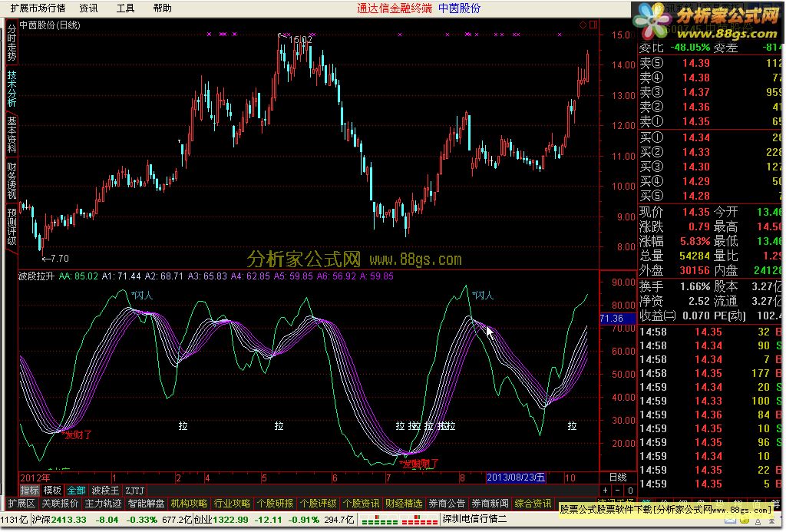Click the 7.70 low-price label on chart

pyautogui.click(x=59, y=259)
